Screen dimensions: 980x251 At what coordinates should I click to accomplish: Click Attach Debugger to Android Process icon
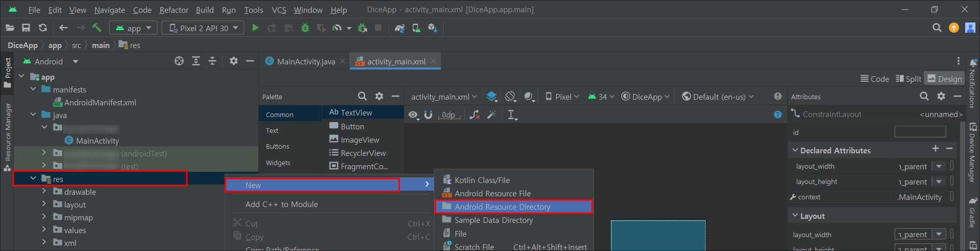click(x=362, y=28)
